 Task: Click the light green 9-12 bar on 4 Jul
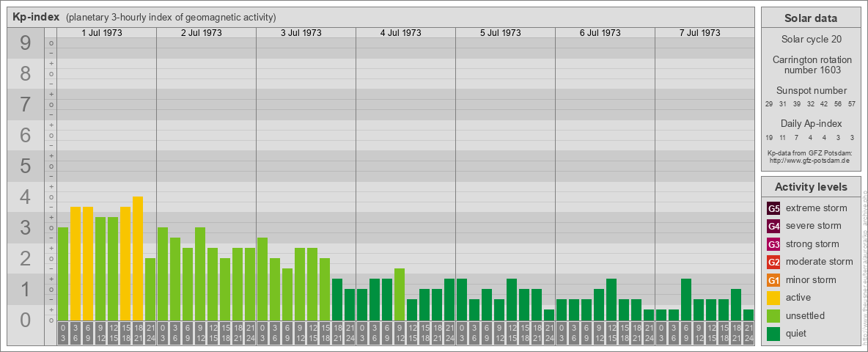pos(399,295)
